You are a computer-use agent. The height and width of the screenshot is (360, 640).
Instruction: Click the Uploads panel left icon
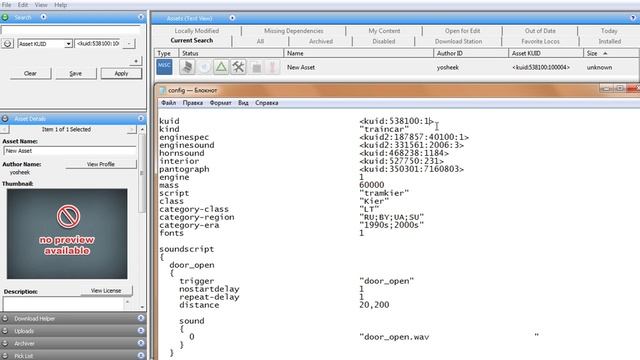point(5,331)
